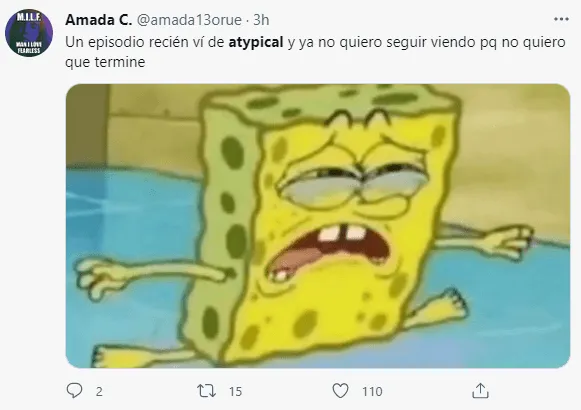Viewport: 581px width, 410px height.
Task: Click the reply count 2
Action: tap(99, 391)
